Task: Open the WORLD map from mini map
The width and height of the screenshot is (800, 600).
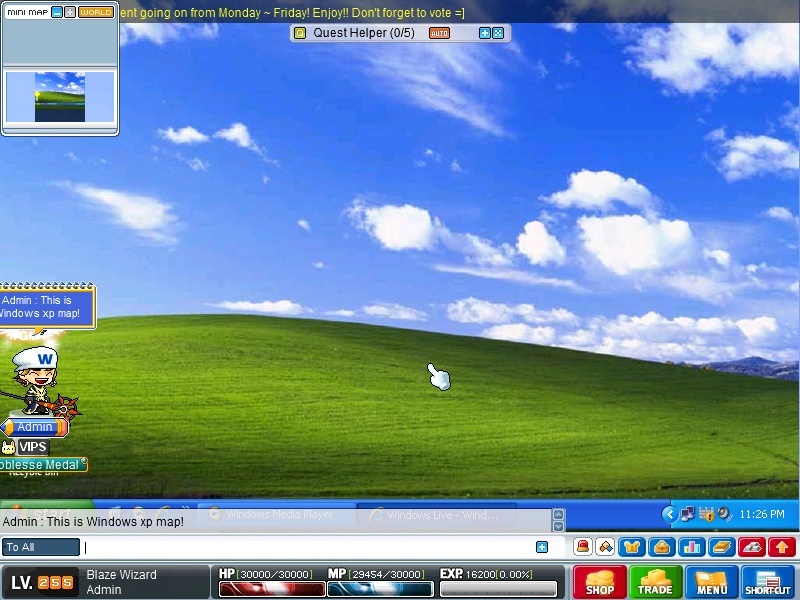Action: point(96,12)
